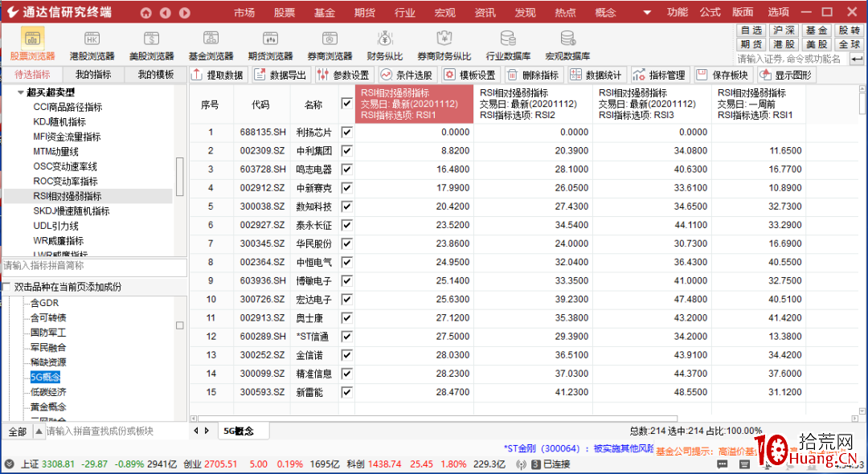The image size is (868, 474).
Task: Uncheck the checkbox for 利扬芯片
Action: 347,133
